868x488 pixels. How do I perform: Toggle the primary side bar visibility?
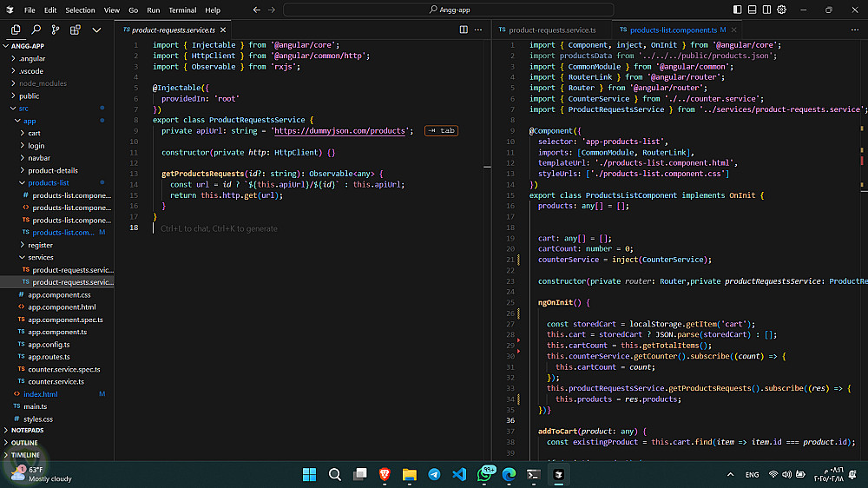[x=737, y=10]
